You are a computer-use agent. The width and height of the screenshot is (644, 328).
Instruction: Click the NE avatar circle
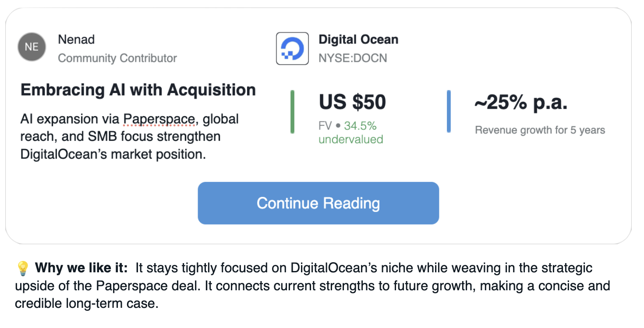(x=32, y=47)
